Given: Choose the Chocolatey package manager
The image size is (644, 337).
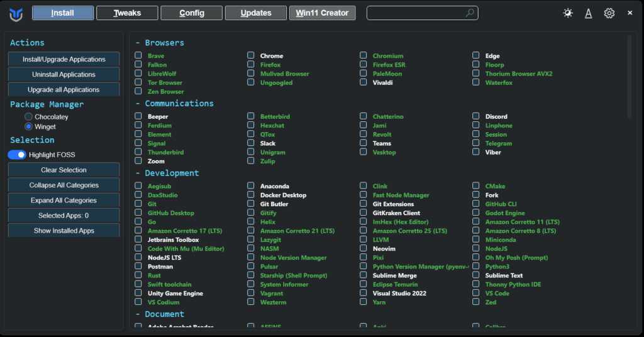Looking at the screenshot, I should (29, 117).
